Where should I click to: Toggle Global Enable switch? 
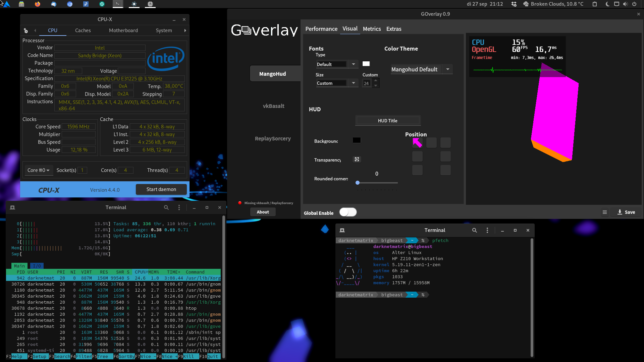tap(348, 212)
